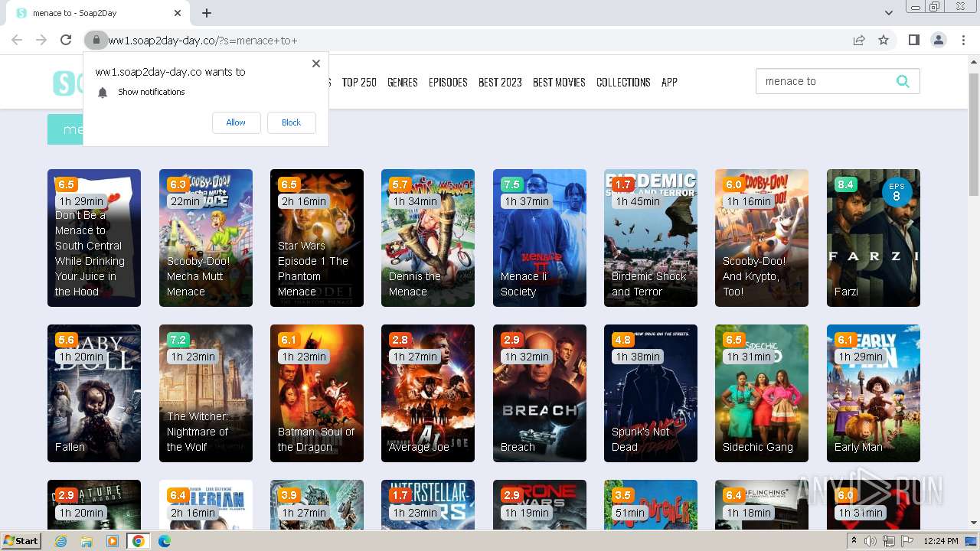Open volume control in system tray
The width and height of the screenshot is (980, 551).
point(871,541)
